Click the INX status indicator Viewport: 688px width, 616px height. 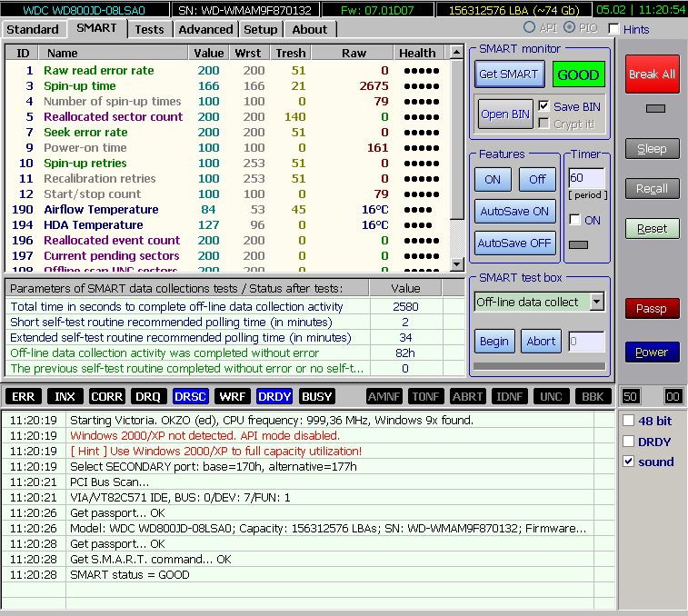coord(65,396)
